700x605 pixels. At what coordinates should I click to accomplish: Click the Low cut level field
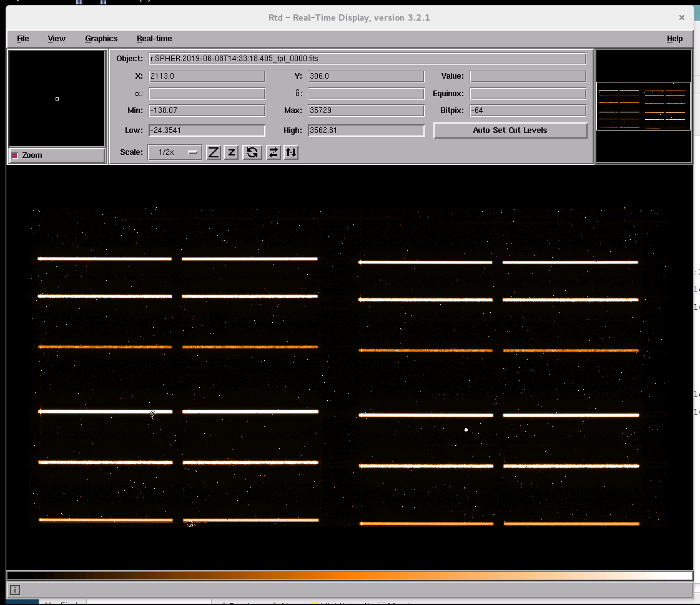207,130
